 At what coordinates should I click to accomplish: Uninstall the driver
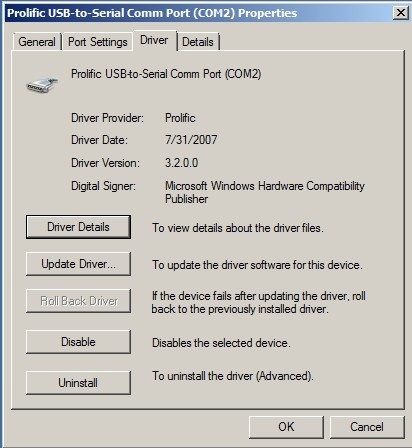pos(78,383)
